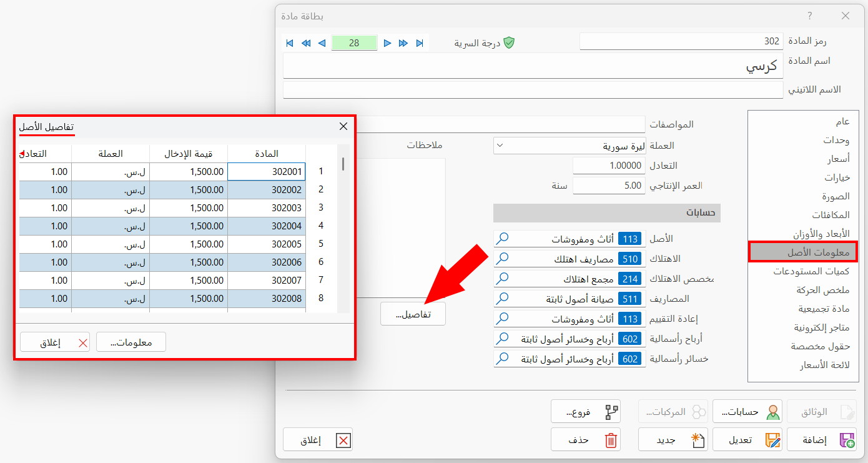Search خسائر رأسمالية account magnifier icon

502,359
